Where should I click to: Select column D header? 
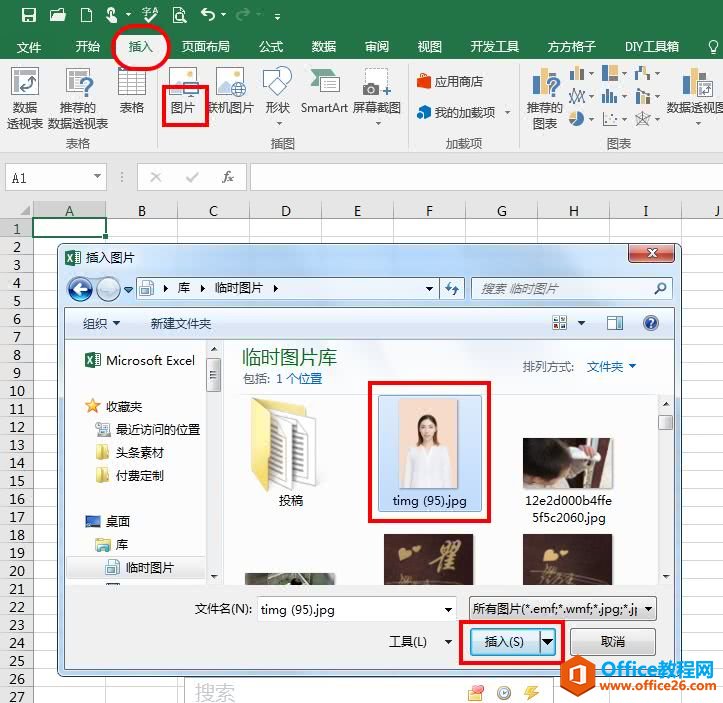tap(285, 211)
